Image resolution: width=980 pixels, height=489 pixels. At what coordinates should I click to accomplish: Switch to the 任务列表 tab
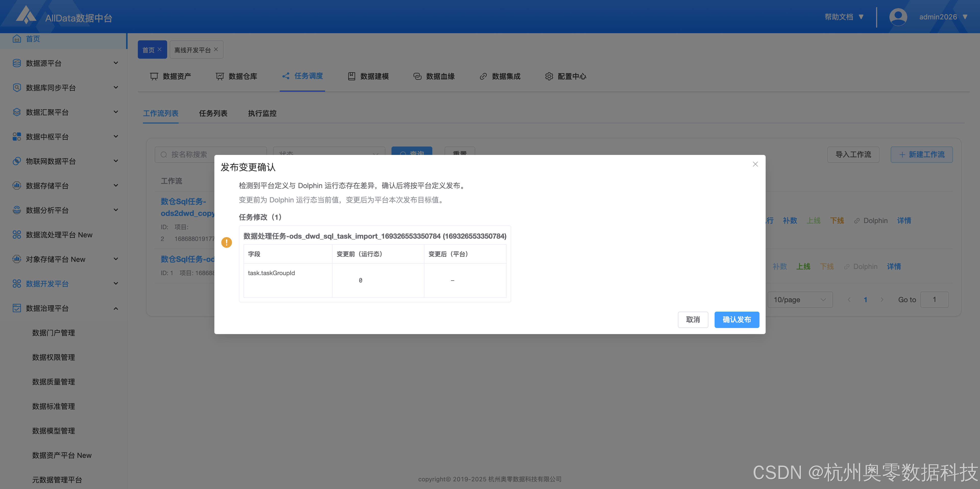coord(213,113)
